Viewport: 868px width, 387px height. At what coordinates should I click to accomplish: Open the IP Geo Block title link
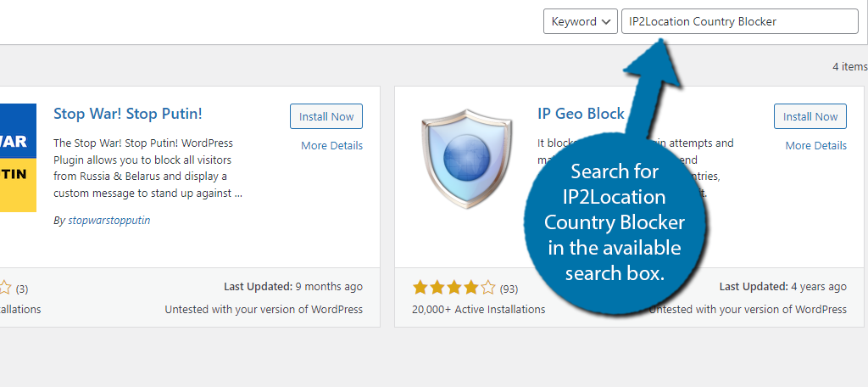(581, 114)
